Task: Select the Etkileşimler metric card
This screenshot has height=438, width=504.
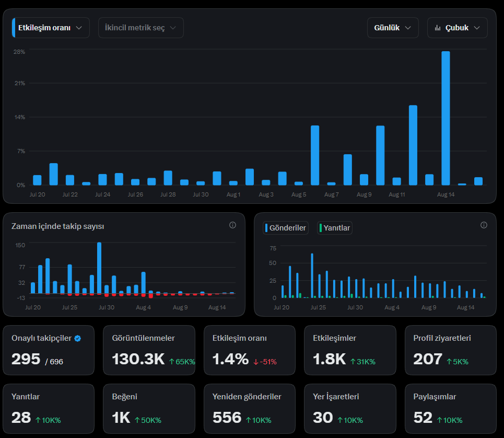Action: tap(350, 350)
